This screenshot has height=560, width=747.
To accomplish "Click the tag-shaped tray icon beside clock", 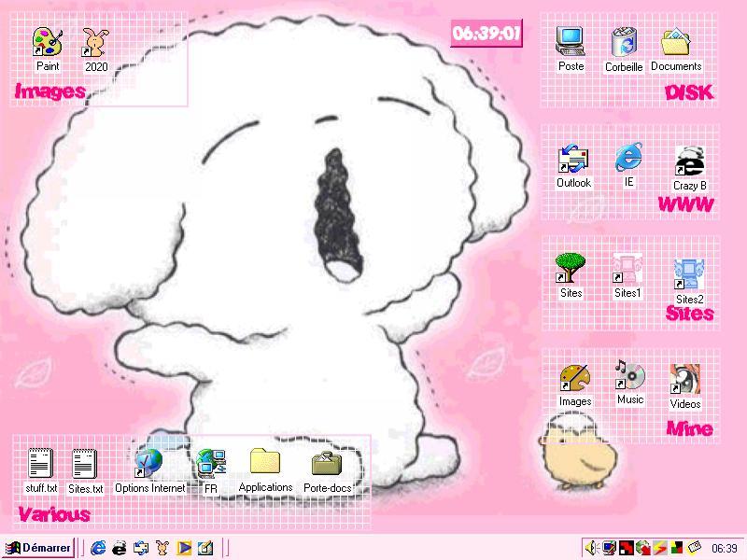I will 695,547.
